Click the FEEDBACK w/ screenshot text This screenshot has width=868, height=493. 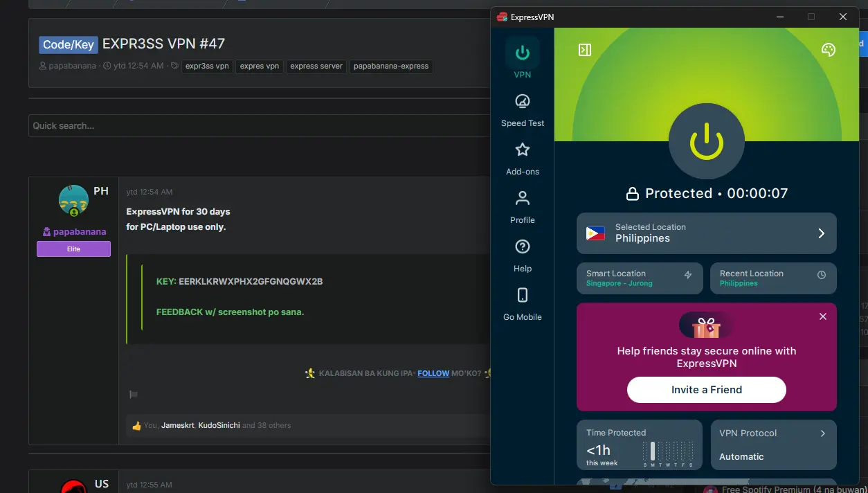[x=230, y=312]
